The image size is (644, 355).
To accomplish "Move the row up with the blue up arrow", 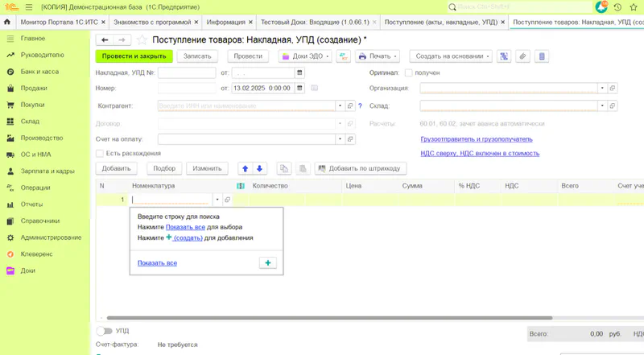I will click(245, 168).
